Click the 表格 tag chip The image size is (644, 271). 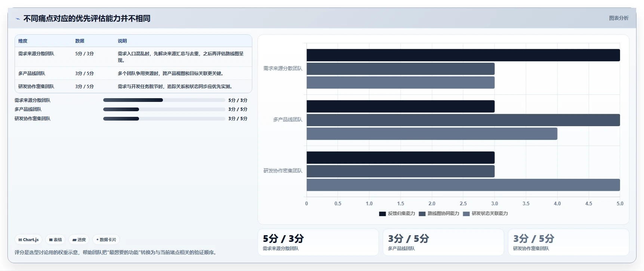tap(55, 240)
